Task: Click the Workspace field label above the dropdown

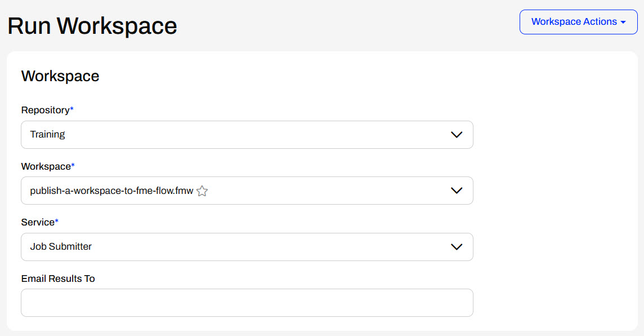Action: 46,166
